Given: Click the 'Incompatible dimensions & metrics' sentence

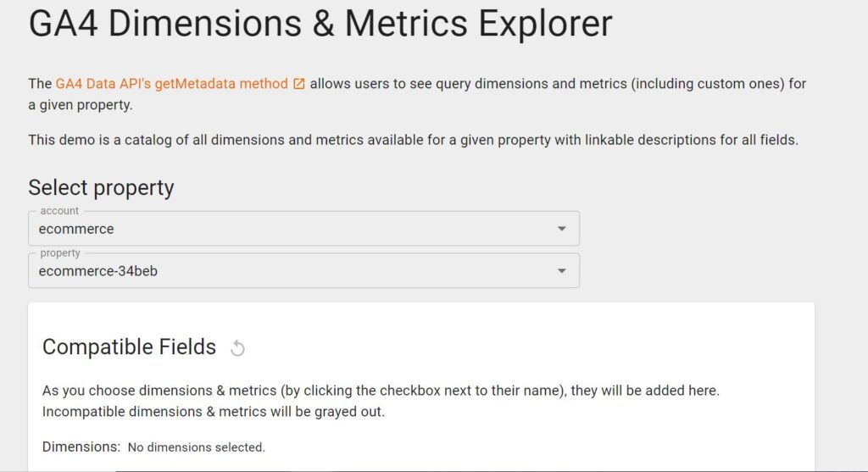Looking at the screenshot, I should [x=213, y=412].
